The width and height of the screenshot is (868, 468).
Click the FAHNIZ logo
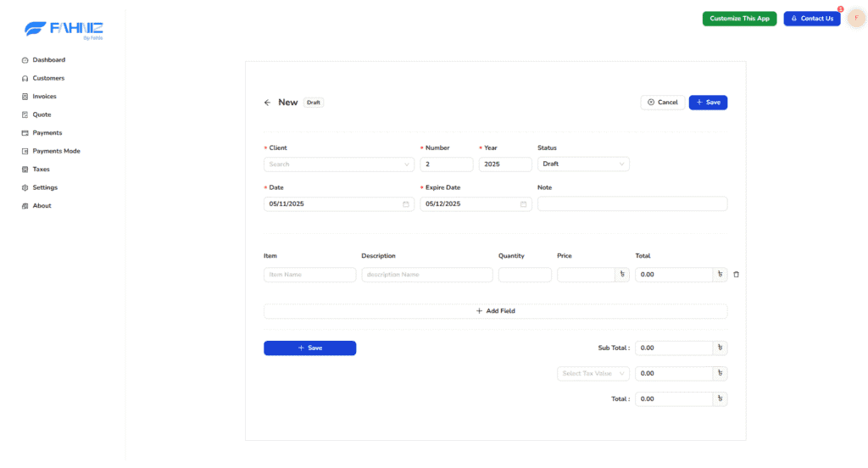tap(64, 30)
